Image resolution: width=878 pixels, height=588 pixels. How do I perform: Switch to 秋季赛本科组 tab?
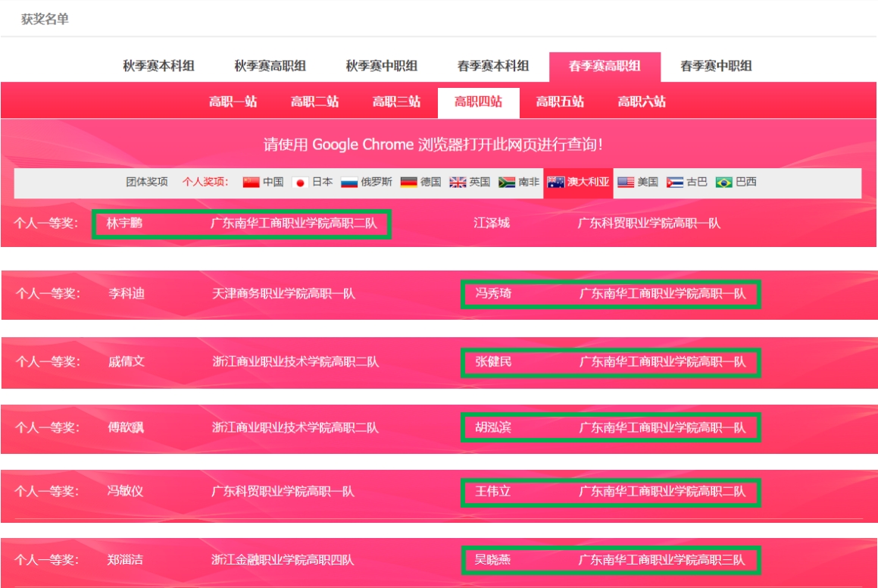click(x=158, y=67)
